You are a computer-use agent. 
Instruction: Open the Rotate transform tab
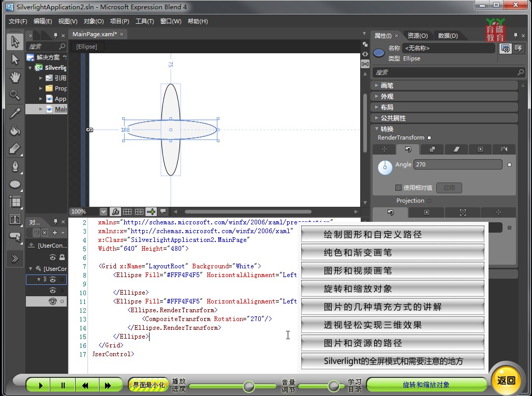(408, 149)
